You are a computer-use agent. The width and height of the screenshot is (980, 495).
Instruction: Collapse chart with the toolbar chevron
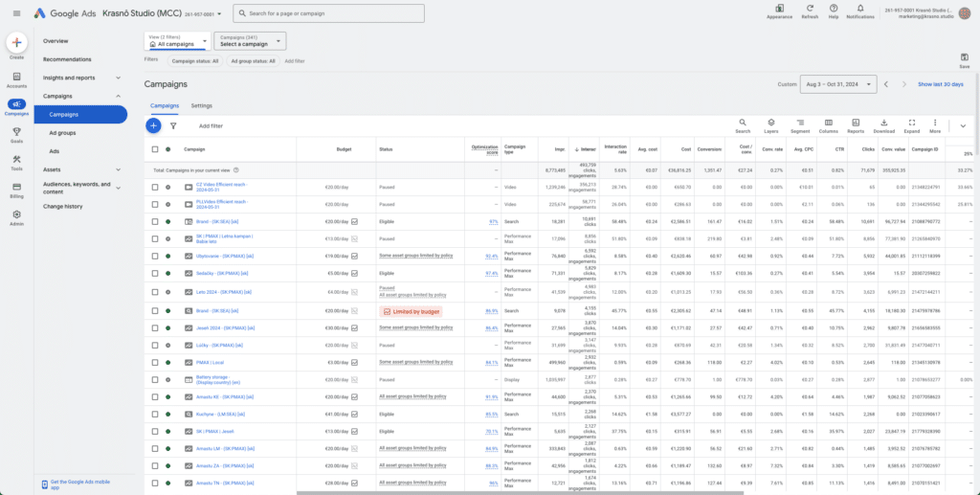[x=963, y=125]
